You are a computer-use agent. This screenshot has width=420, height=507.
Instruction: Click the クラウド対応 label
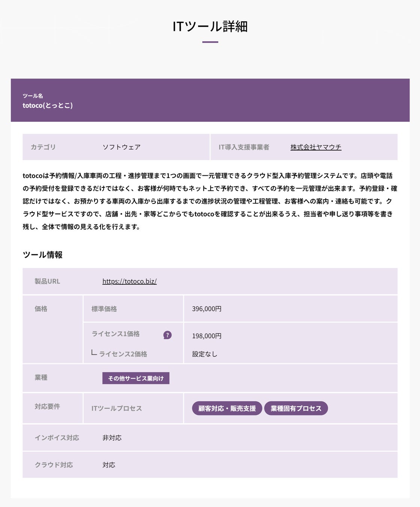(x=54, y=465)
